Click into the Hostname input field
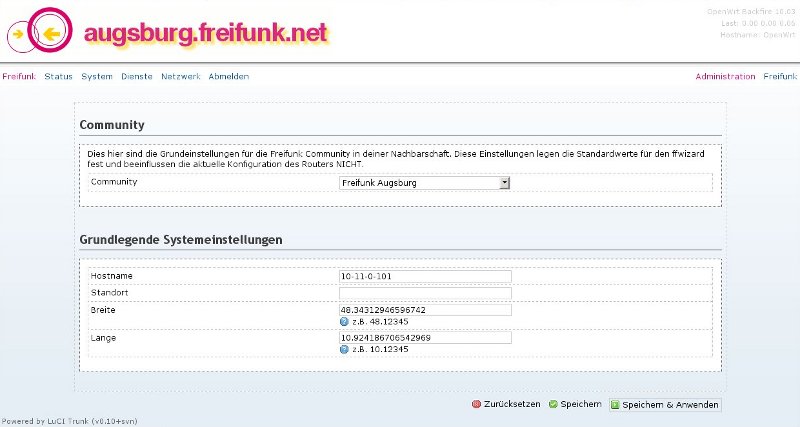 coord(425,276)
